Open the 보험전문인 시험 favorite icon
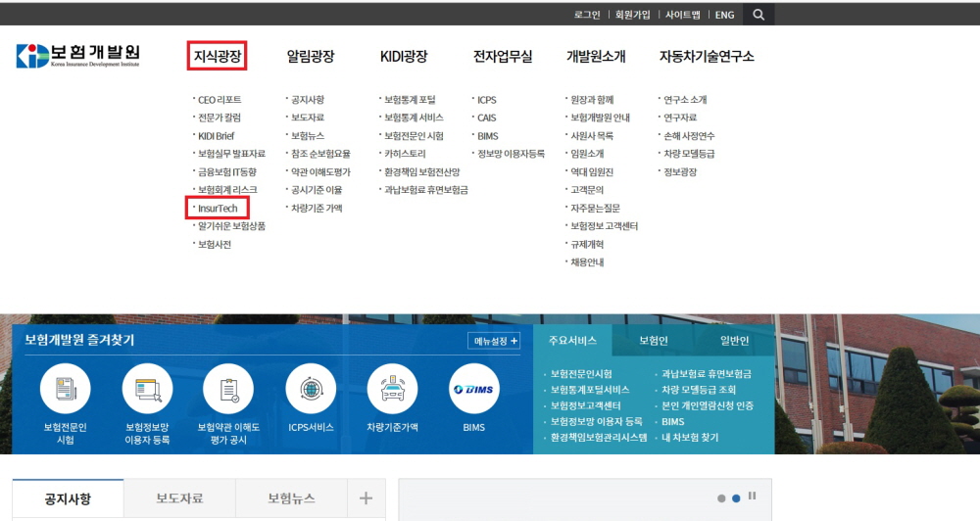Viewport: 980px width, 521px height. (65, 389)
